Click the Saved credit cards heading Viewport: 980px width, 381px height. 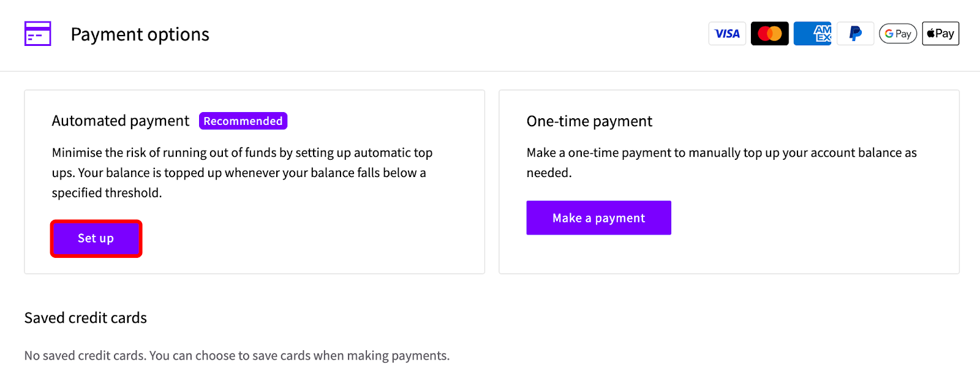pos(86,318)
